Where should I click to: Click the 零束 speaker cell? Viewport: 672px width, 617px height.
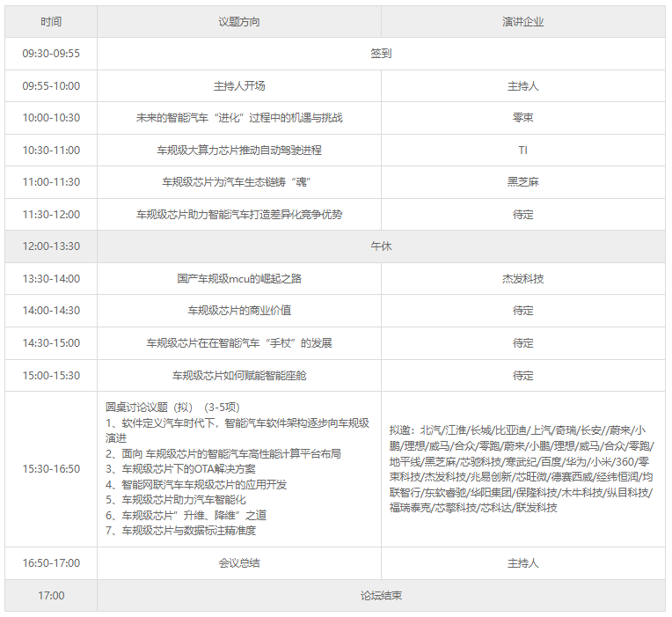pos(523,118)
